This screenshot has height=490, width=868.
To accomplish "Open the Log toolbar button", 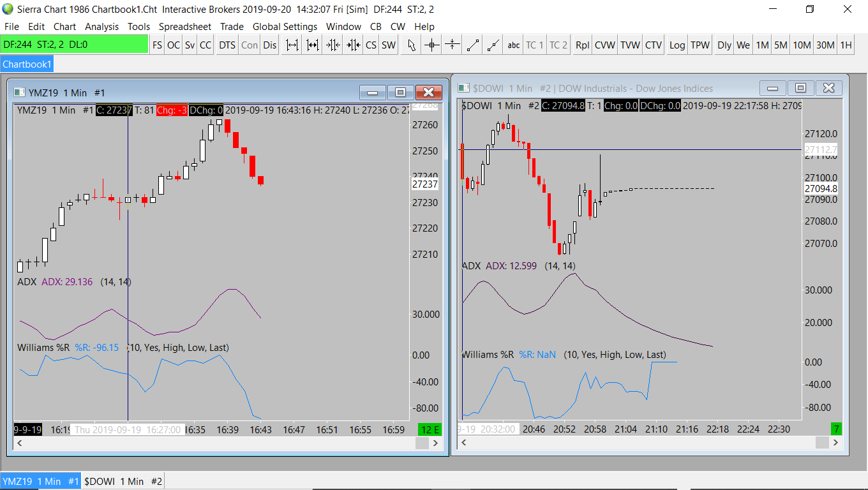I will click(x=677, y=45).
